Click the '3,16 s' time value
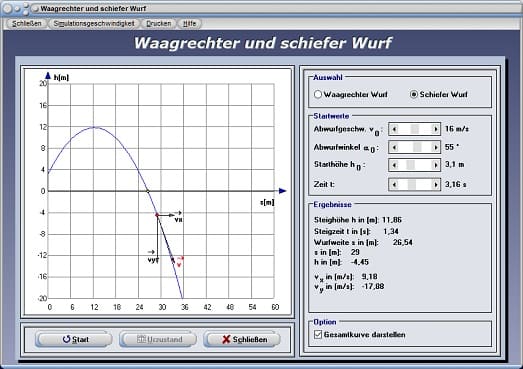 (456, 184)
